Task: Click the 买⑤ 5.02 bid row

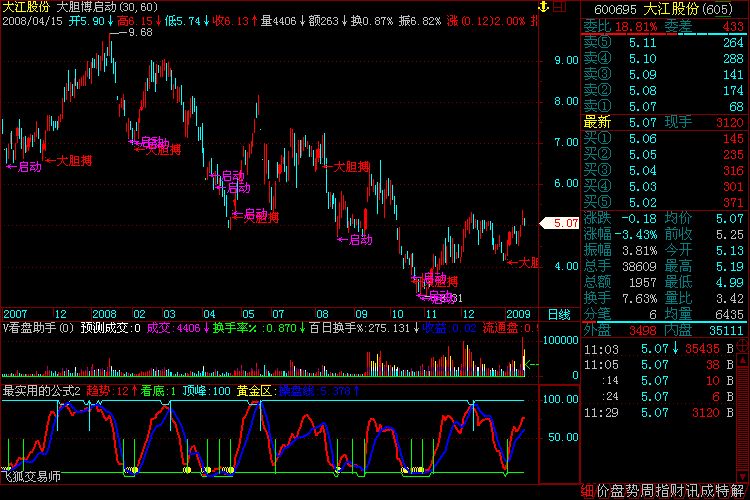Action: pos(664,202)
